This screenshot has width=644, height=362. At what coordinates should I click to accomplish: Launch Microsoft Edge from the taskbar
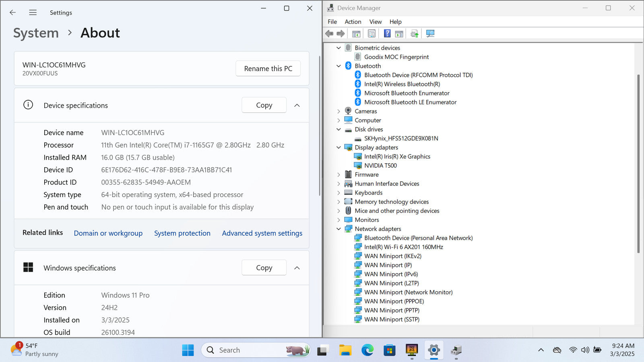tap(367, 350)
